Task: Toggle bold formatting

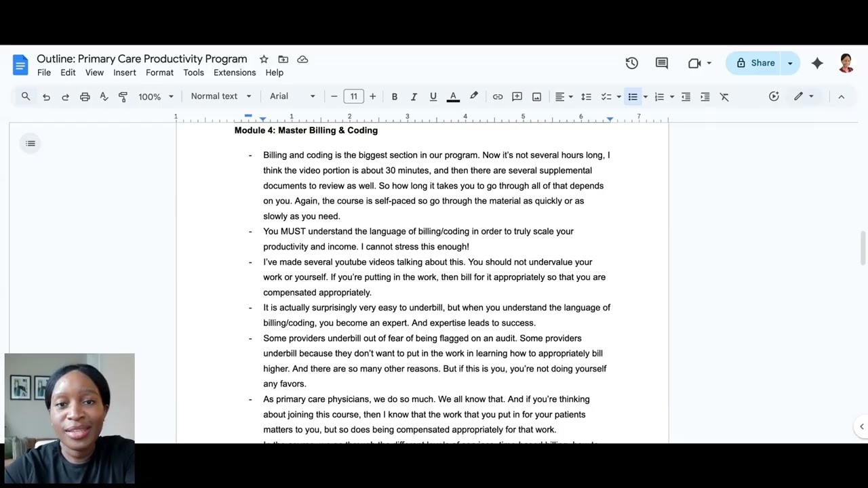Action: 394,97
